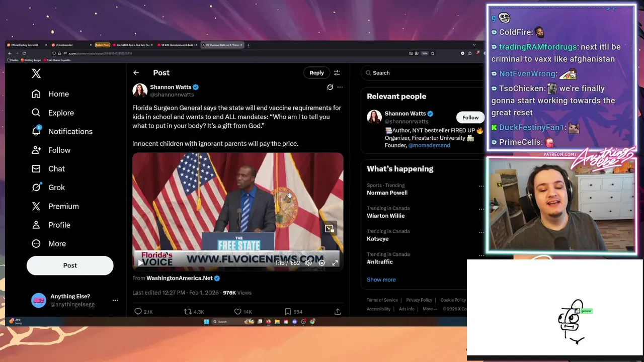Go back with the Post header arrow
The height and width of the screenshot is (362, 644).
click(136, 73)
